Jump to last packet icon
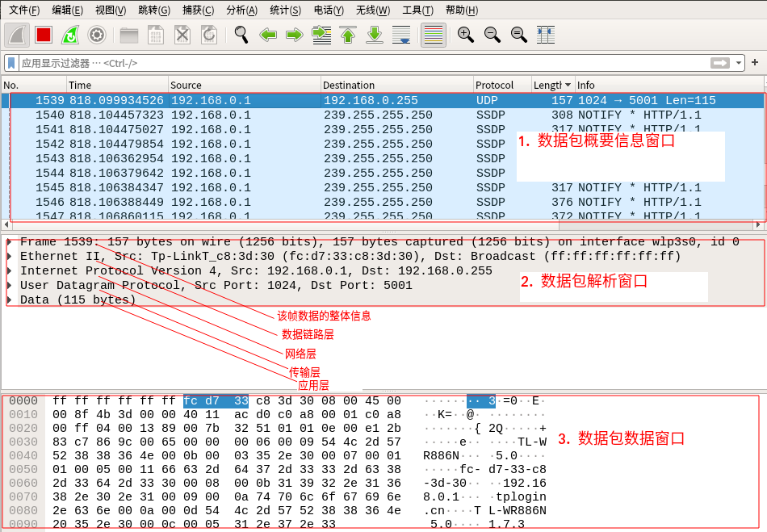 point(375,36)
